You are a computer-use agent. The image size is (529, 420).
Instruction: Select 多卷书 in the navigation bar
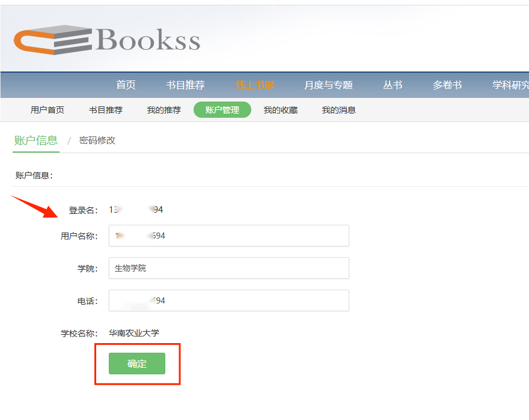(x=447, y=85)
